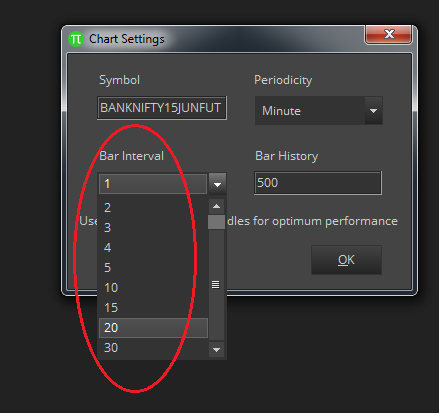Click the interval list scrollbar thumb
This screenshot has height=413, width=439.
216,222
